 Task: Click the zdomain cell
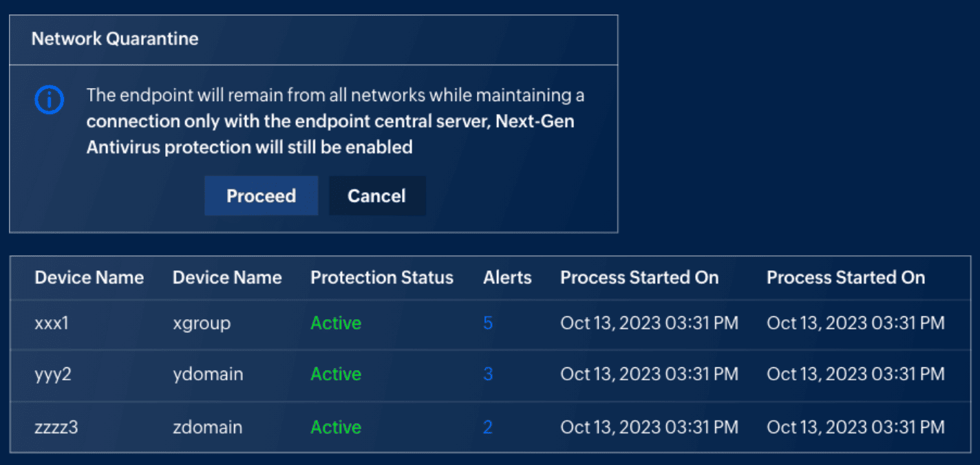[207, 427]
